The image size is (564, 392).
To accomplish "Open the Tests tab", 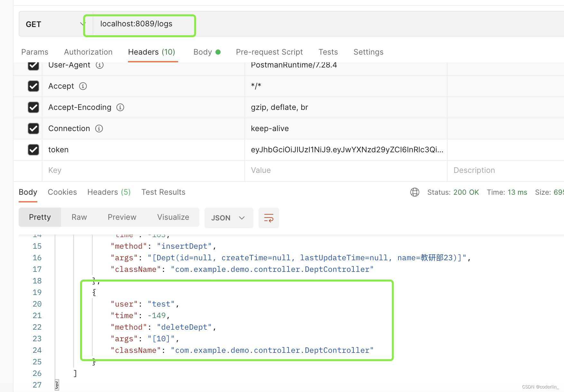I will coord(328,52).
